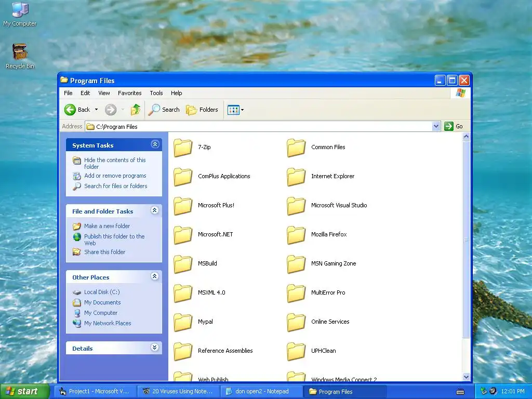Click the scroll up arrow of file list
This screenshot has width=532, height=399.
(x=466, y=137)
